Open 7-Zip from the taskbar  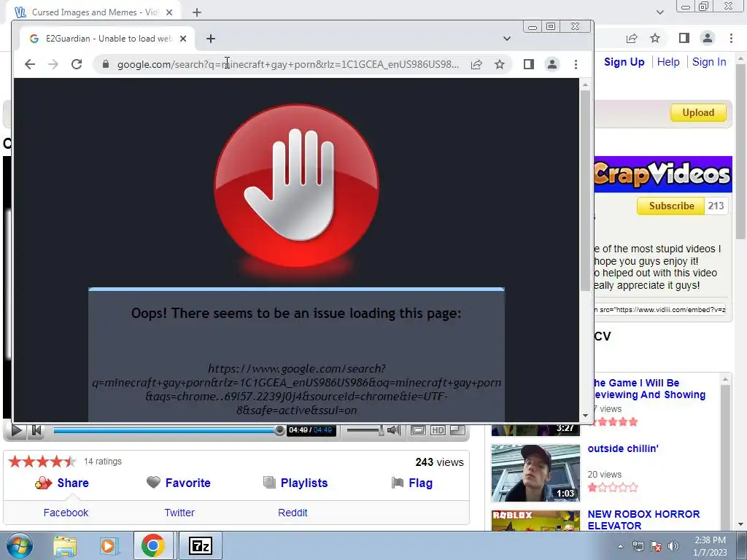click(x=200, y=545)
